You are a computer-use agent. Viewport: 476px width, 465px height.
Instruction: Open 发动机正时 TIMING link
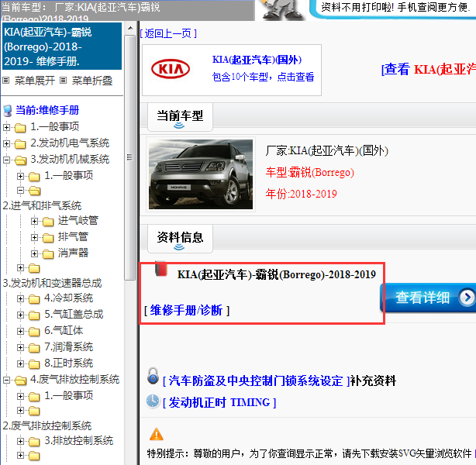pyautogui.click(x=219, y=403)
